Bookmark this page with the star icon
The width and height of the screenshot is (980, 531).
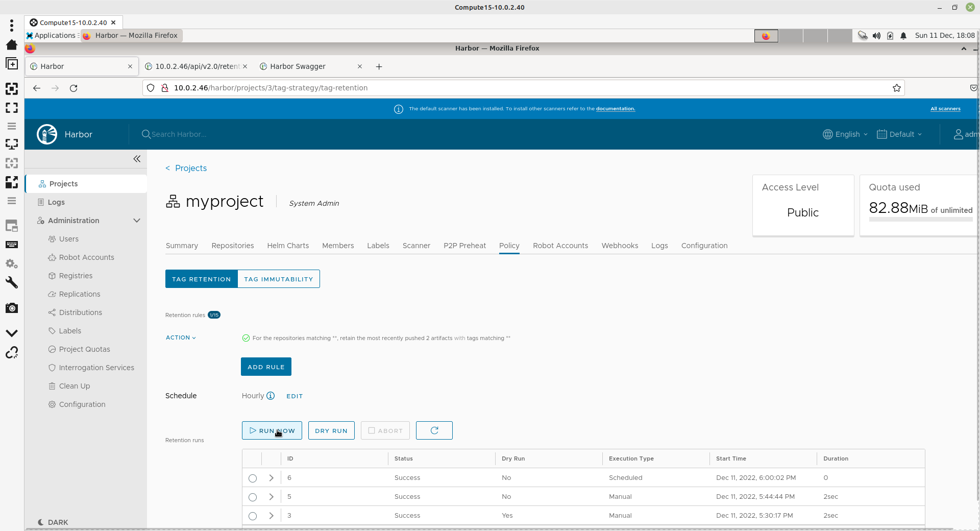pyautogui.click(x=896, y=88)
